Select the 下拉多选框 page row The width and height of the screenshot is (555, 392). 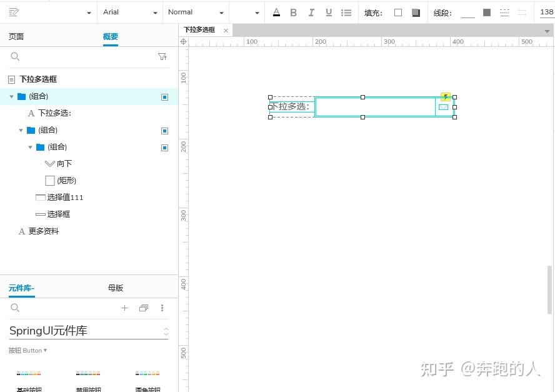(89, 79)
